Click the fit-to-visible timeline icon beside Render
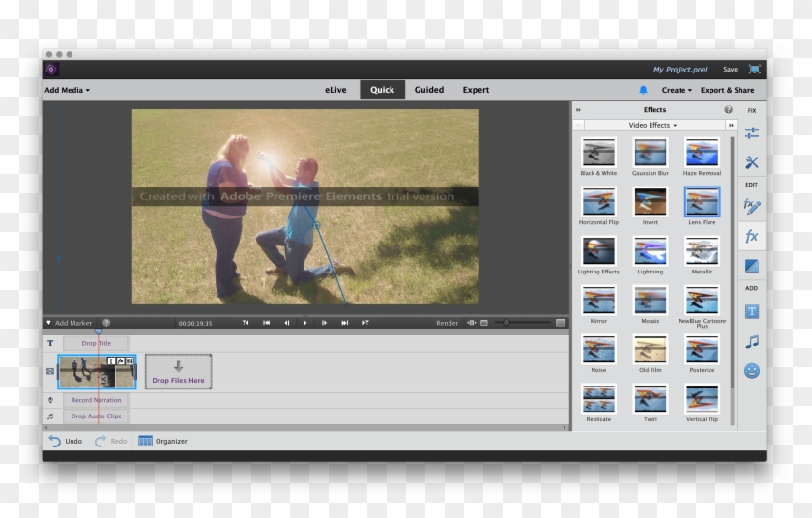812x518 pixels. 472,323
